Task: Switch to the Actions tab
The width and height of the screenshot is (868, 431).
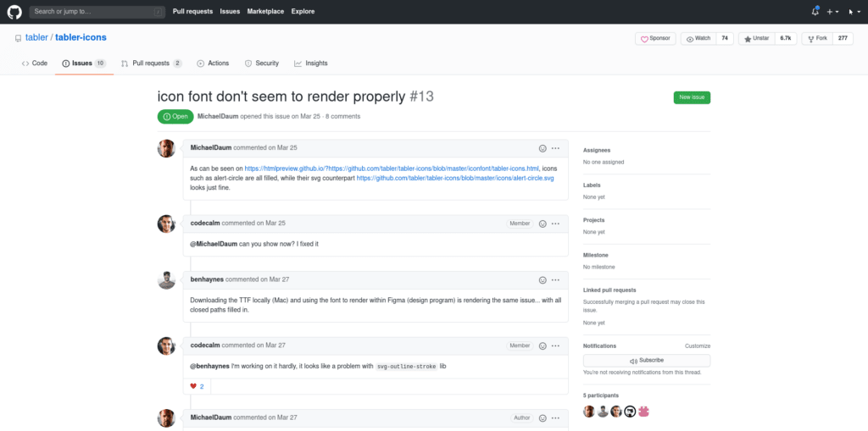Action: [x=213, y=63]
